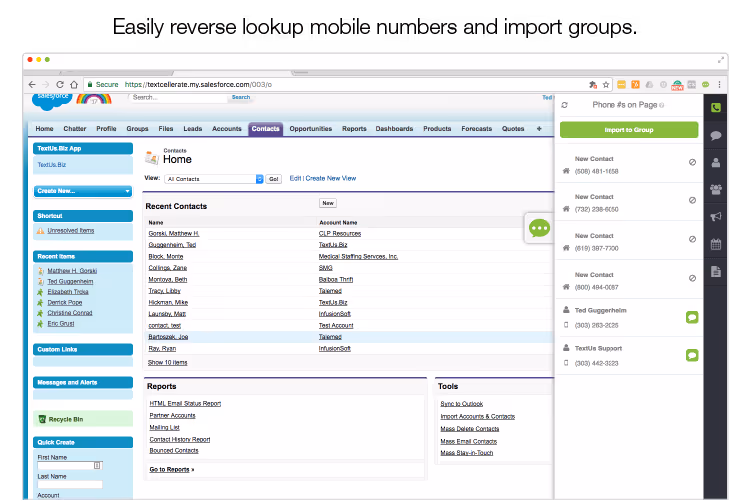This screenshot has height=501, width=751.
Task: Open HTML Email Status Report
Action: click(185, 403)
